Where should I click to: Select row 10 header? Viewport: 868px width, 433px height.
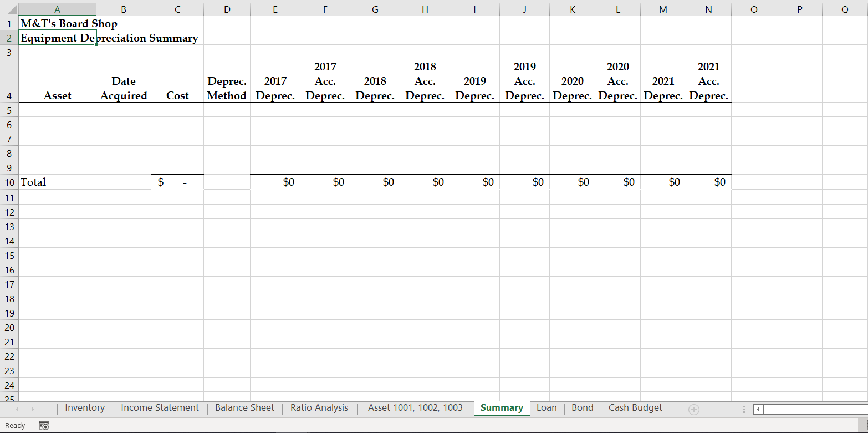coord(9,182)
